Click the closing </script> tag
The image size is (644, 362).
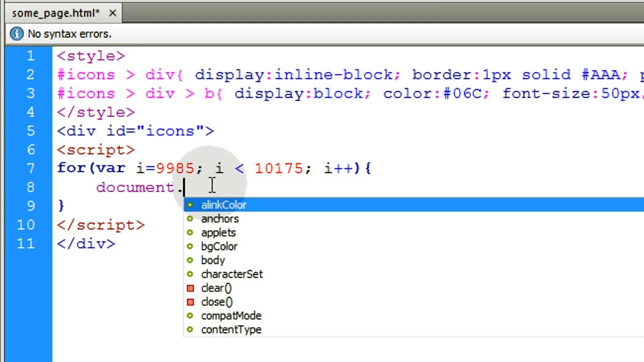(101, 225)
